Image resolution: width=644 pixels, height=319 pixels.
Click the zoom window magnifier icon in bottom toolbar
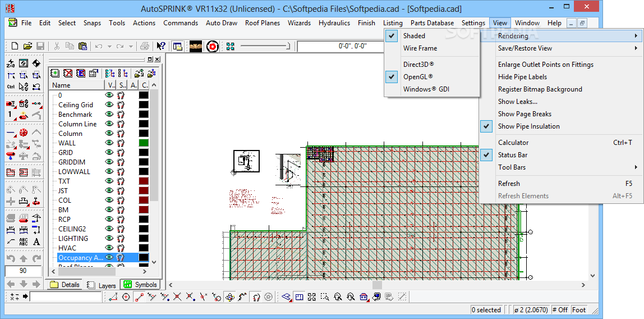tap(325, 297)
